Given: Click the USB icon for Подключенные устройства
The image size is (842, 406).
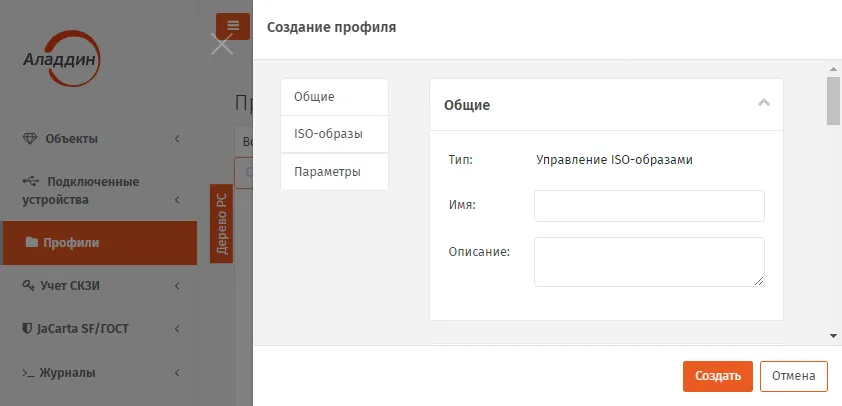Looking at the screenshot, I should [x=31, y=182].
